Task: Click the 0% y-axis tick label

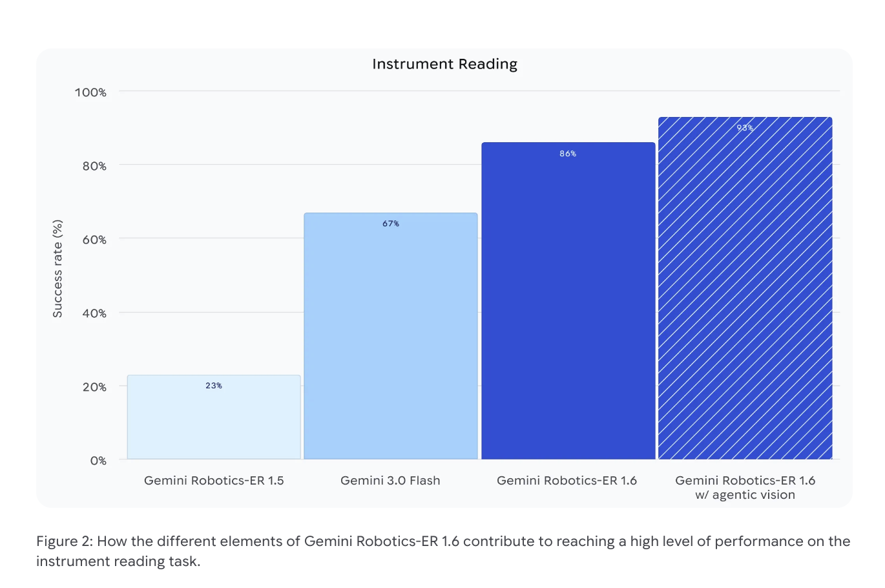Action: [x=98, y=461]
